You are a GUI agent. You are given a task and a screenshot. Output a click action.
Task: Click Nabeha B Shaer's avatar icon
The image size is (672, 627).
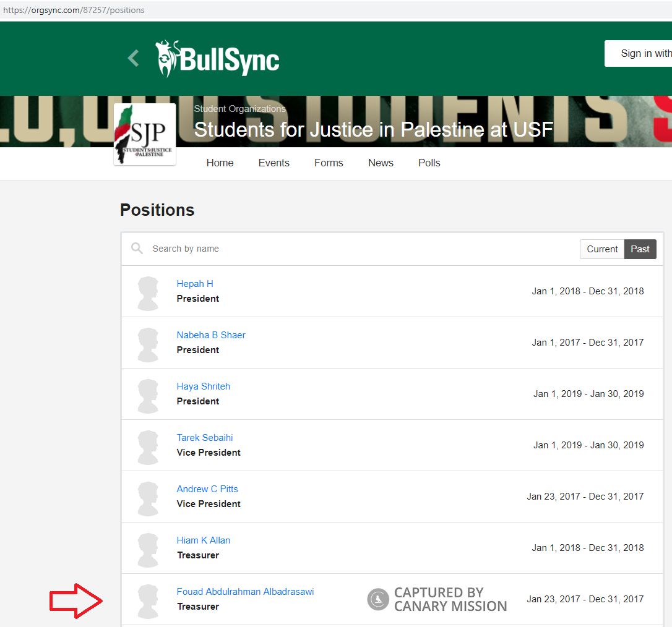coord(149,343)
